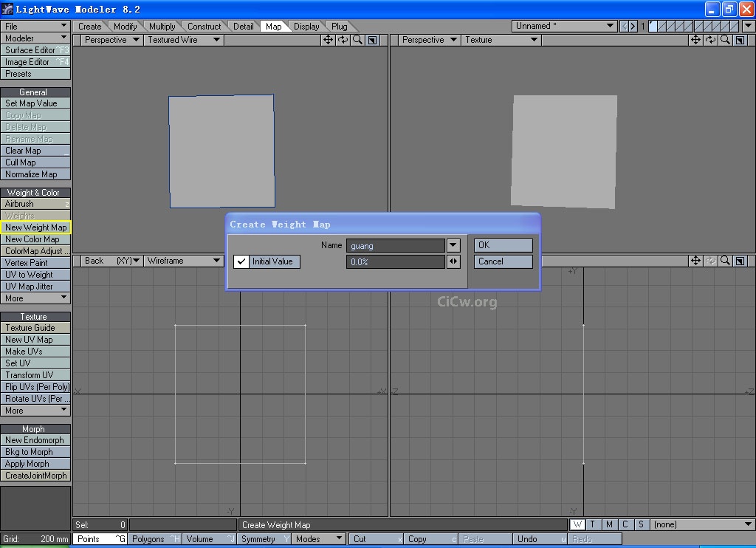Select the W weight map mode button
756x548 pixels.
click(577, 524)
